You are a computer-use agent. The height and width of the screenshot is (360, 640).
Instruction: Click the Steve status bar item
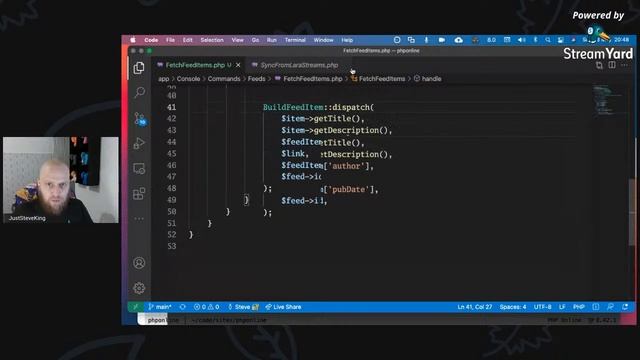point(243,307)
